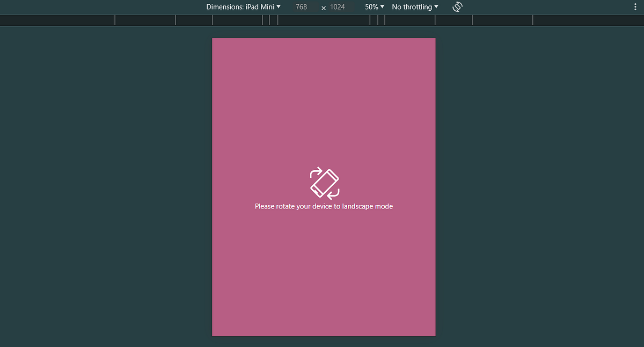Click the rightmost media query bar segment
Screen dimensions: 644x347
(588, 20)
